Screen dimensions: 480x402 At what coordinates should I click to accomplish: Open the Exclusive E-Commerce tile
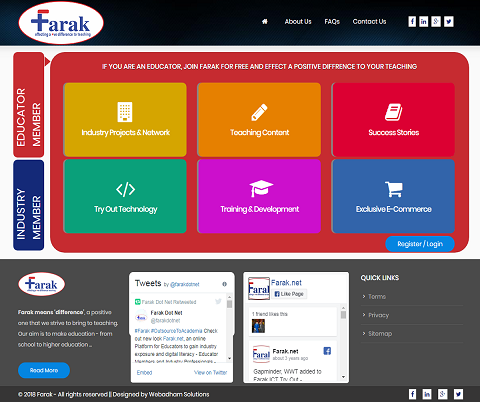tap(393, 196)
